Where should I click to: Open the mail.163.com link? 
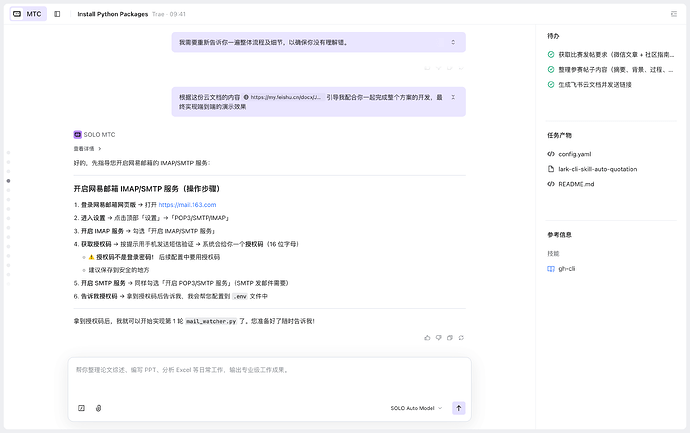point(187,204)
